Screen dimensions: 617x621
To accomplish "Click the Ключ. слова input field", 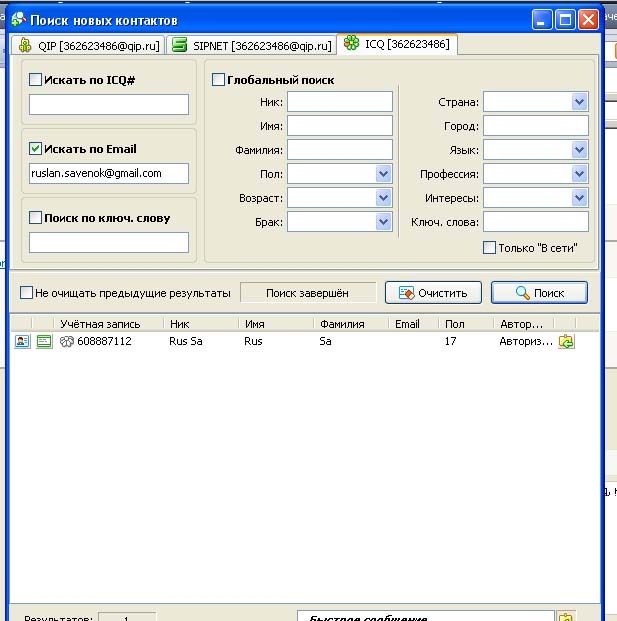I will click(536, 222).
